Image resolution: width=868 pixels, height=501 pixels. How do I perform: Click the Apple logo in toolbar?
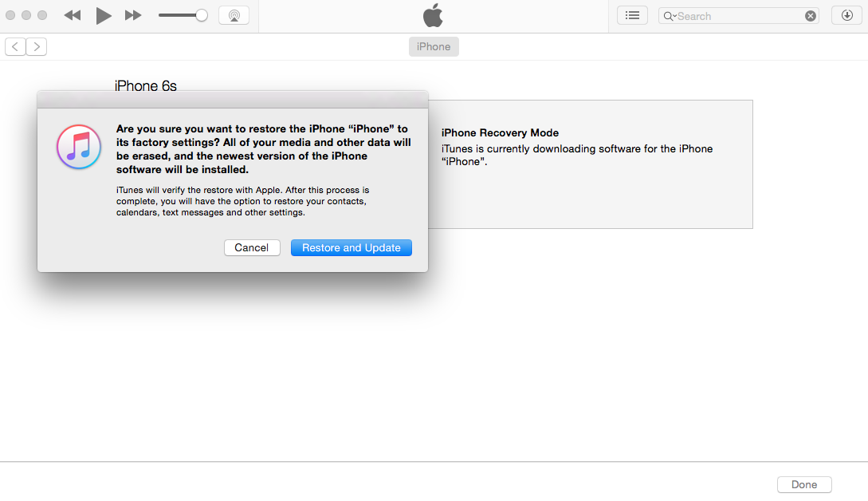tap(433, 15)
